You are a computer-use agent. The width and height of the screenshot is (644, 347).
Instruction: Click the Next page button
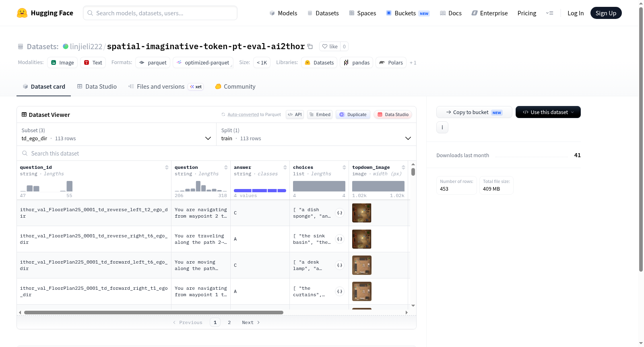tap(251, 322)
